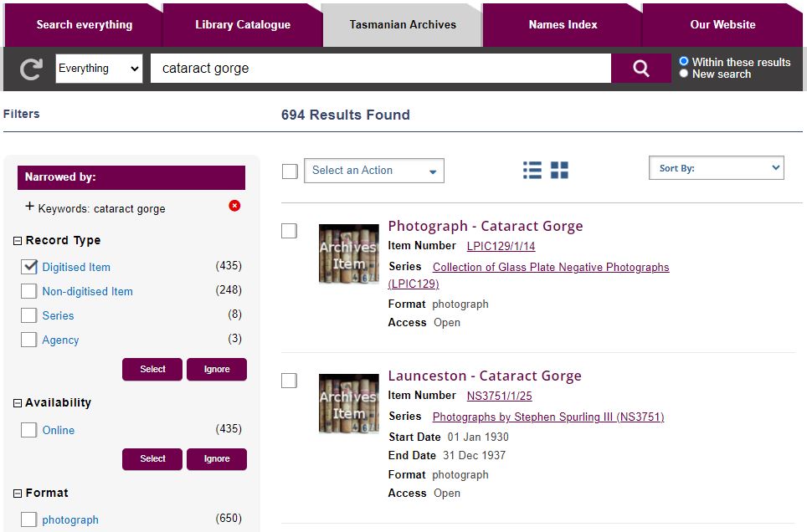The image size is (807, 532).
Task: Open the Select an Action dropdown
Action: coord(373,171)
